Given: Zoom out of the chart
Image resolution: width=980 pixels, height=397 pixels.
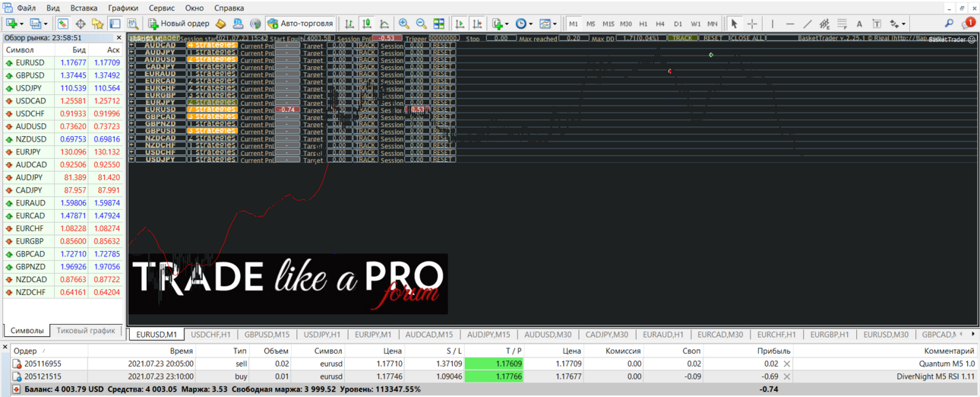Looking at the screenshot, I should [422, 24].
